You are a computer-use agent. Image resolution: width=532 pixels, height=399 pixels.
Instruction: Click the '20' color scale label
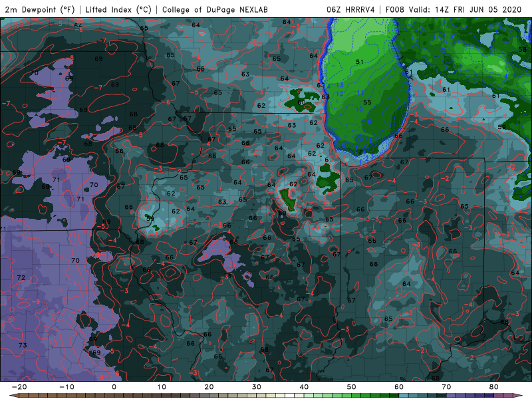click(209, 387)
